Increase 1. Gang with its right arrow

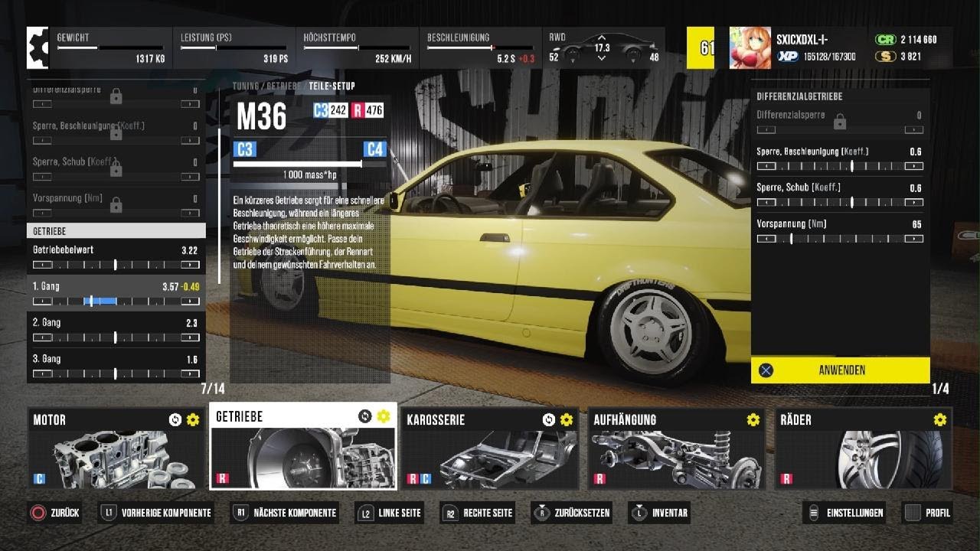click(x=190, y=301)
